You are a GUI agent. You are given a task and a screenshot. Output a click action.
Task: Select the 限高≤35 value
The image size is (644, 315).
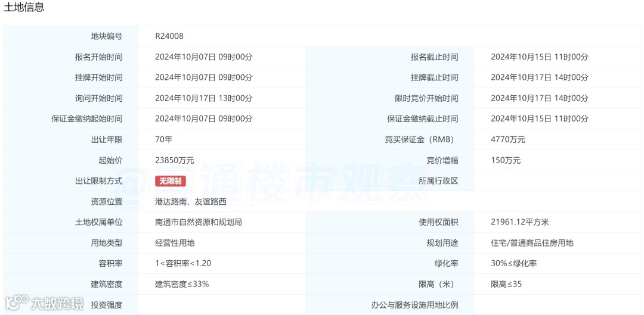coord(506,284)
